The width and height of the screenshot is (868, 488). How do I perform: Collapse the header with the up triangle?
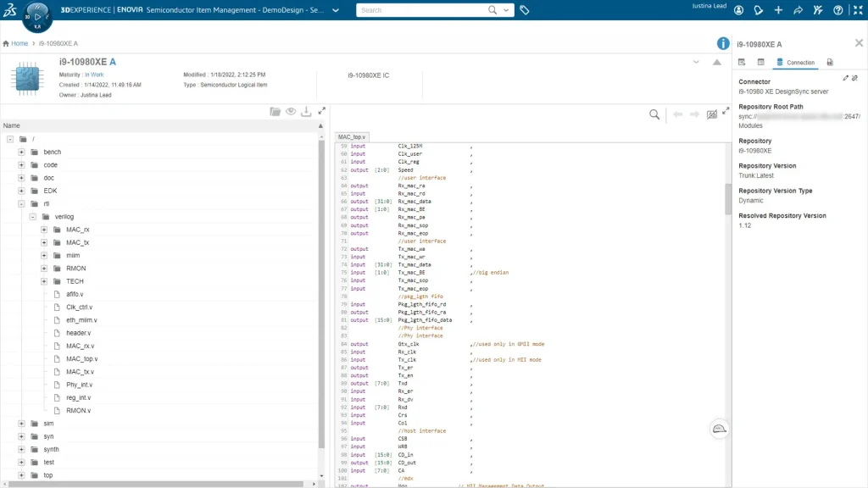point(717,62)
